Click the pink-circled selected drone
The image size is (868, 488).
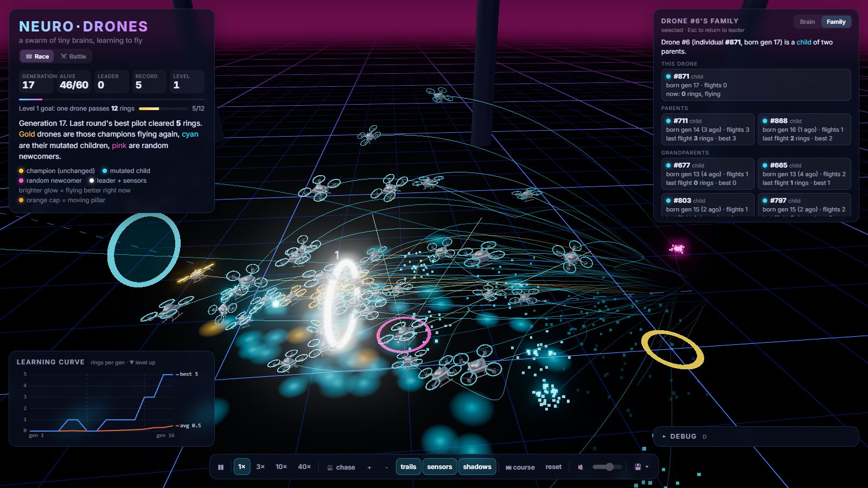[x=404, y=334]
